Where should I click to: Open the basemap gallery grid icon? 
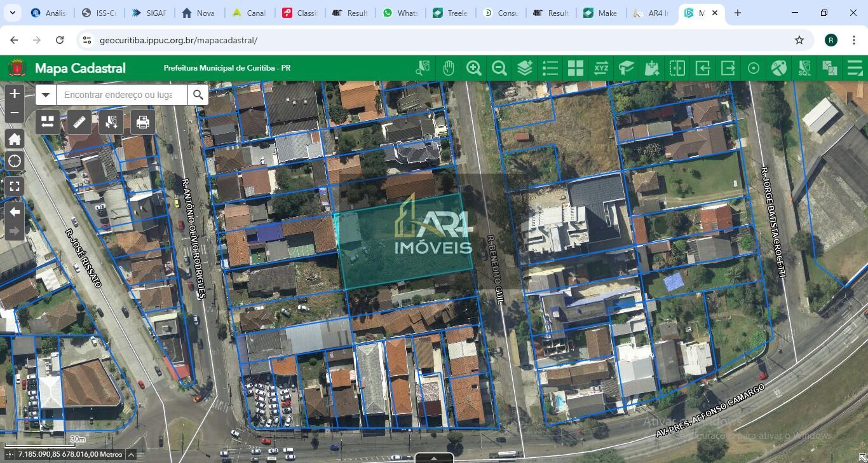click(x=576, y=68)
